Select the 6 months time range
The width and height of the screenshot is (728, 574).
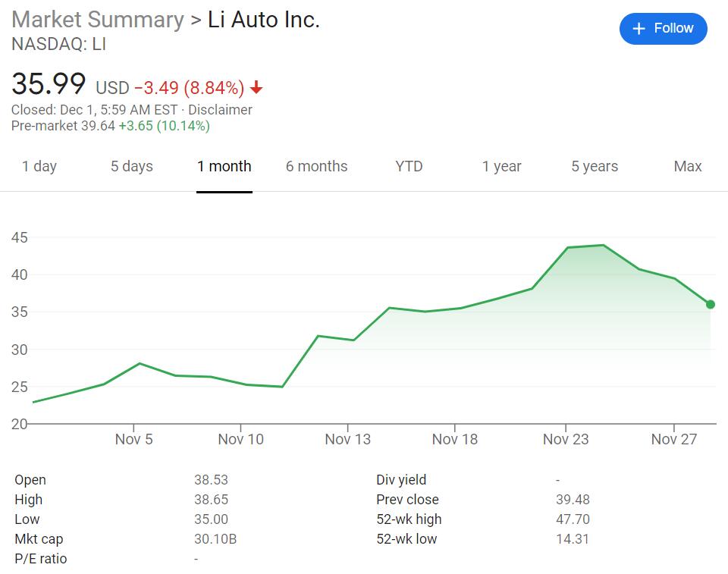click(x=316, y=166)
